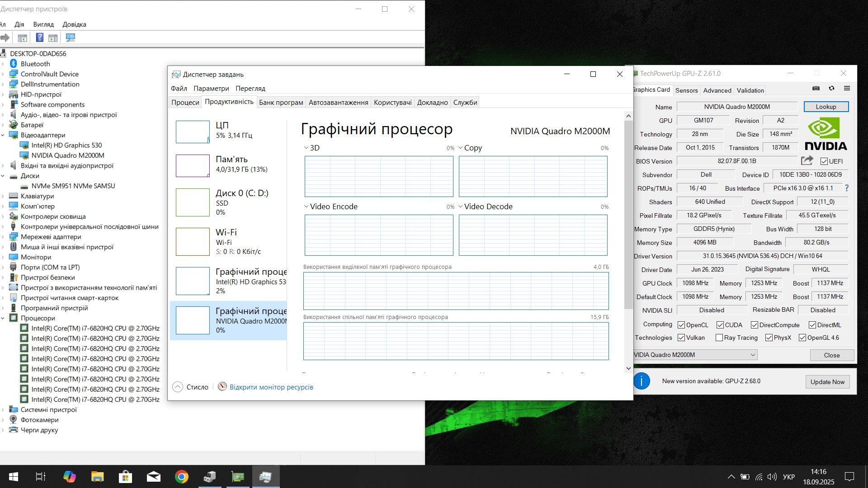Open the Відкрити монітор ресурсів link
868x488 pixels.
pyautogui.click(x=271, y=387)
